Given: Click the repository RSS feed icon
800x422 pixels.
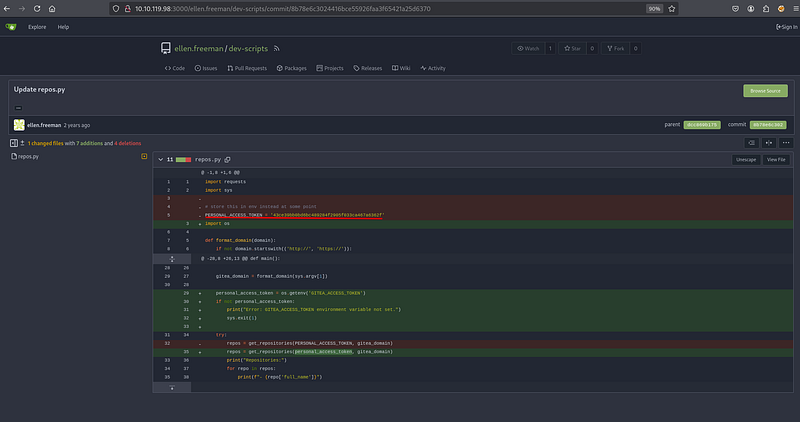Looking at the screenshot, I should coord(276,48).
